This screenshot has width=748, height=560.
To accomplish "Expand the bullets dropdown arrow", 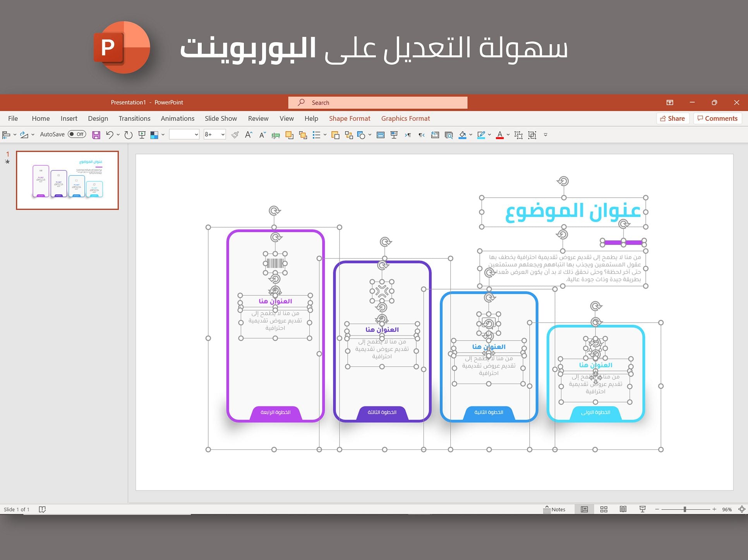I will pyautogui.click(x=325, y=135).
